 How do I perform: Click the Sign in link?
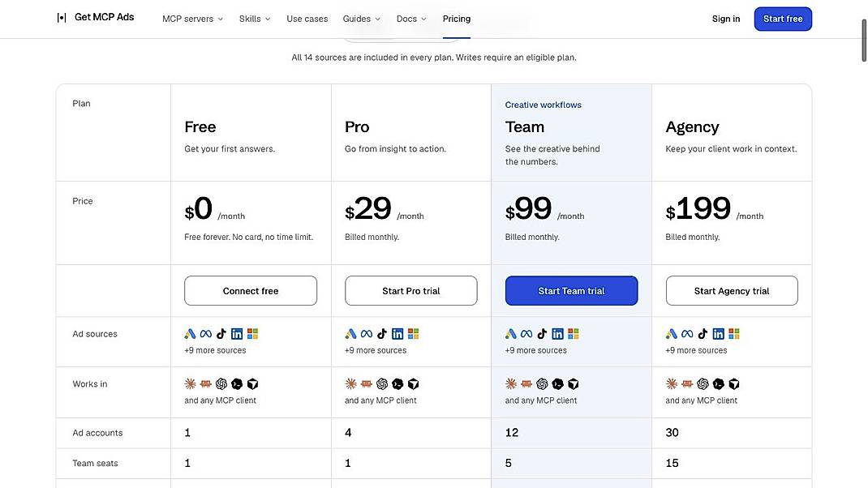tap(726, 19)
